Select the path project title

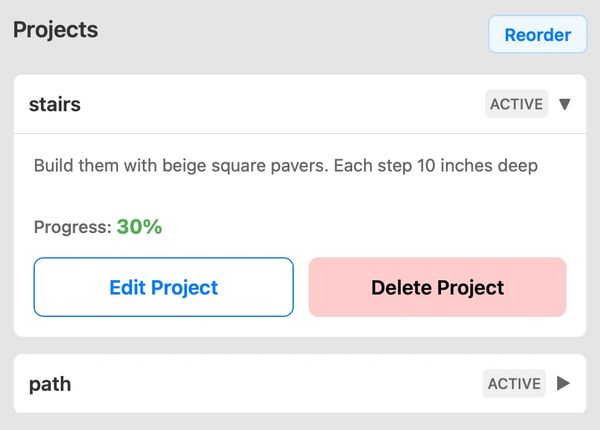tap(50, 383)
